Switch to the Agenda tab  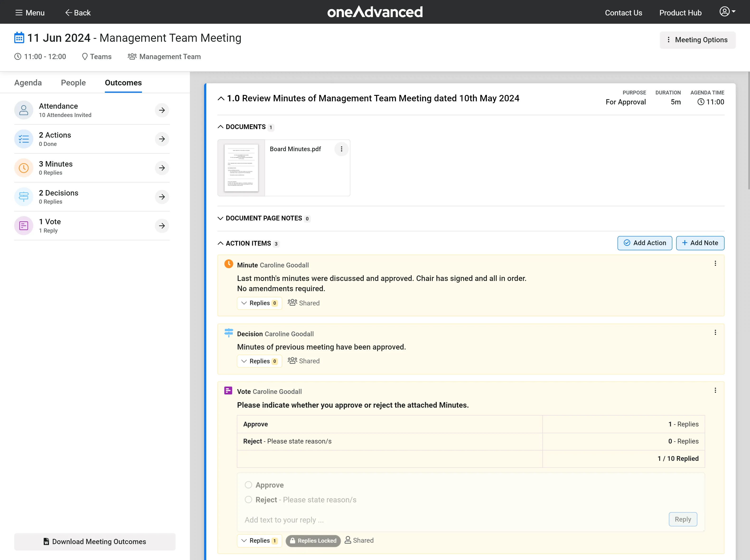click(28, 83)
